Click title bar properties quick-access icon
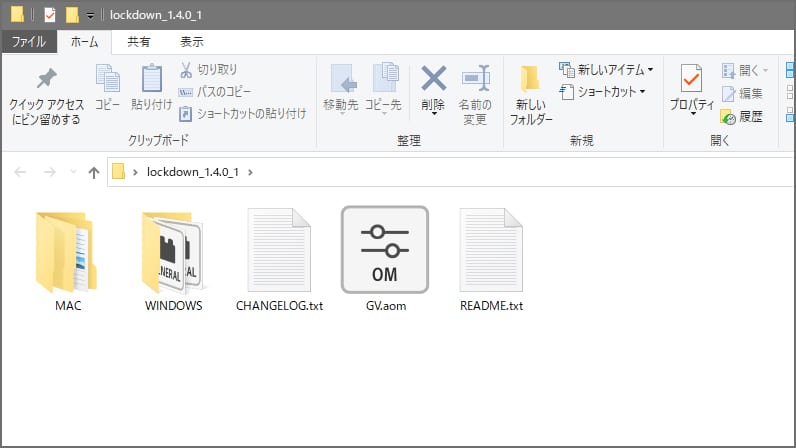The width and height of the screenshot is (796, 448). pos(49,15)
